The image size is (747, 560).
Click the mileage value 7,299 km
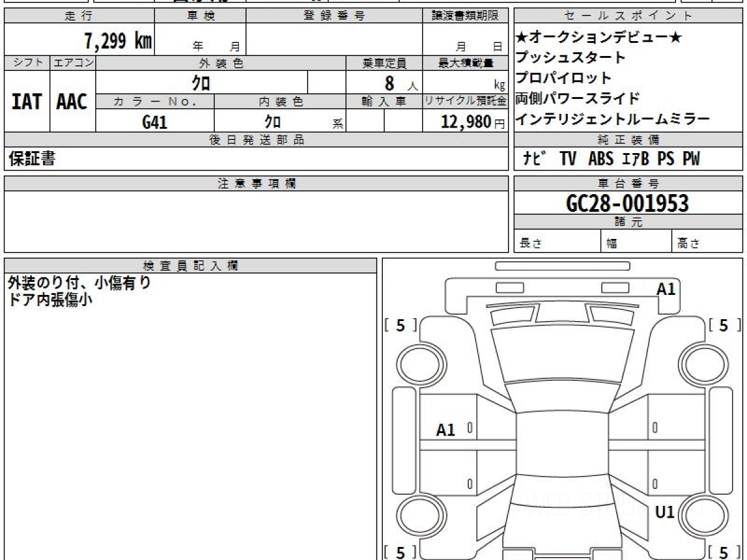118,41
